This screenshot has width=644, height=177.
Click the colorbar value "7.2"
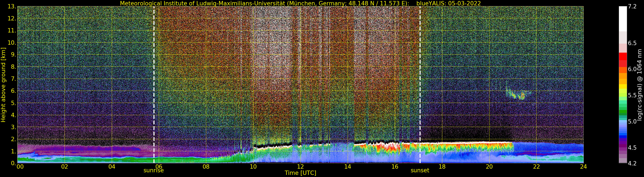click(x=632, y=6)
